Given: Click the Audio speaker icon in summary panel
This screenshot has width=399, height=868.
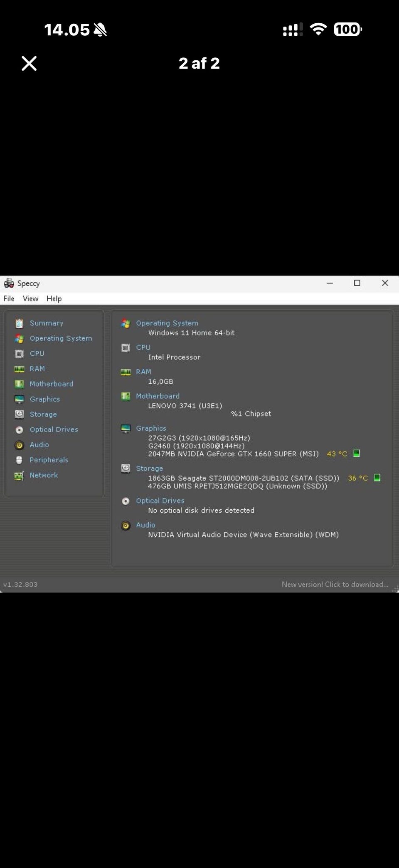Looking at the screenshot, I should coord(126,526).
